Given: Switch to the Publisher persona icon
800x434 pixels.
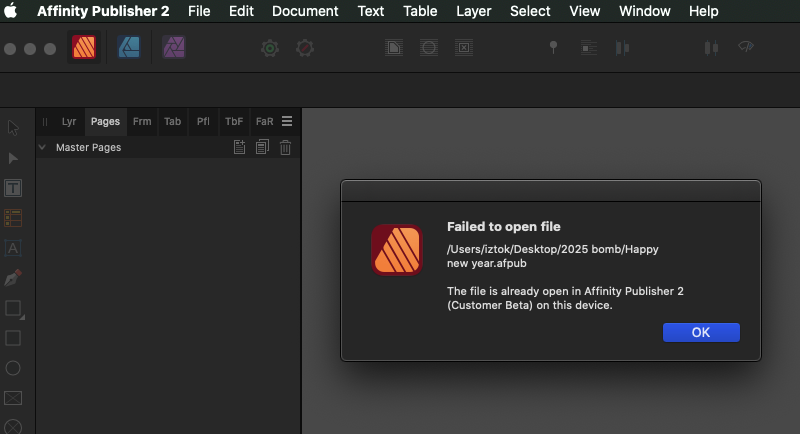Looking at the screenshot, I should coord(84,47).
